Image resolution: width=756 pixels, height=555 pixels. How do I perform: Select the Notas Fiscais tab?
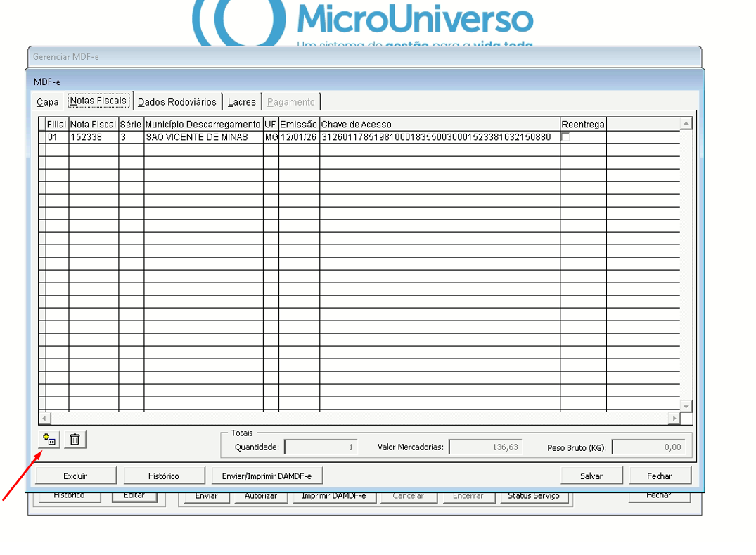tap(98, 101)
